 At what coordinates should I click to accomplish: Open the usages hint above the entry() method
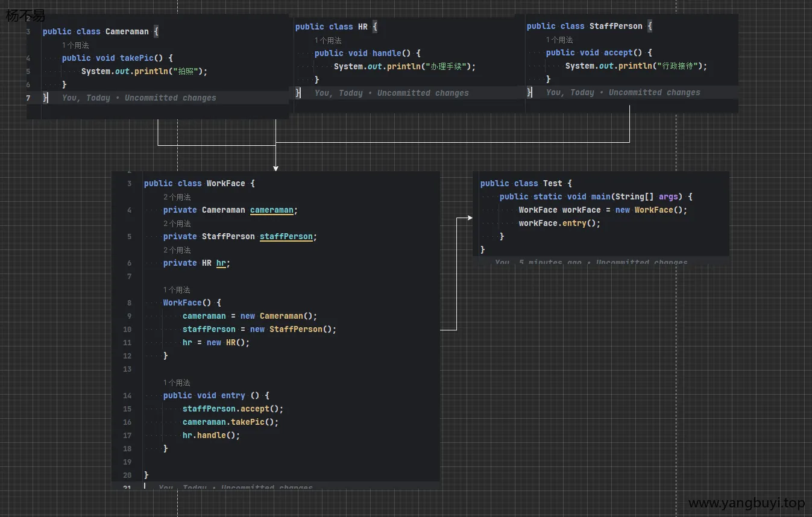177,383
